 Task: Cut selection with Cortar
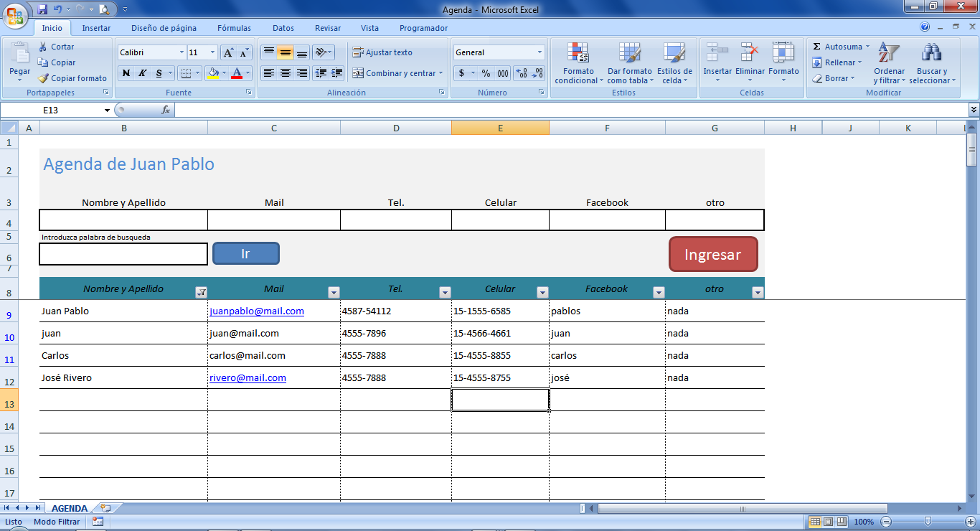57,47
